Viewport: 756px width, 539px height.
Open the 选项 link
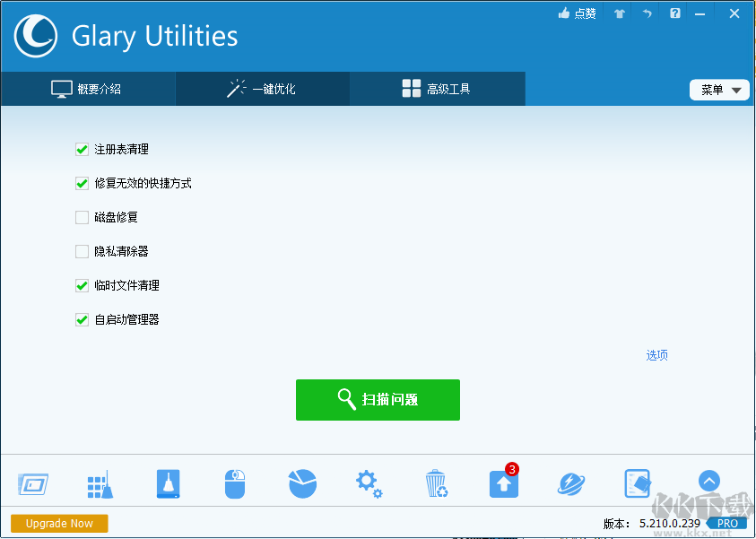[656, 355]
